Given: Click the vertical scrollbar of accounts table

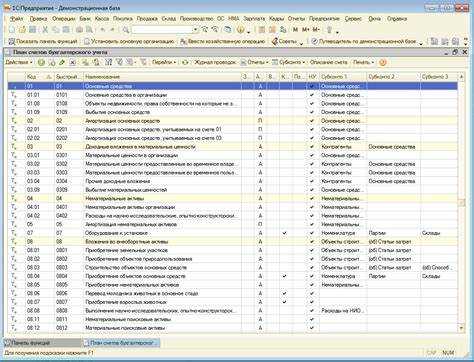Looking at the screenshot, I should click(461, 202).
